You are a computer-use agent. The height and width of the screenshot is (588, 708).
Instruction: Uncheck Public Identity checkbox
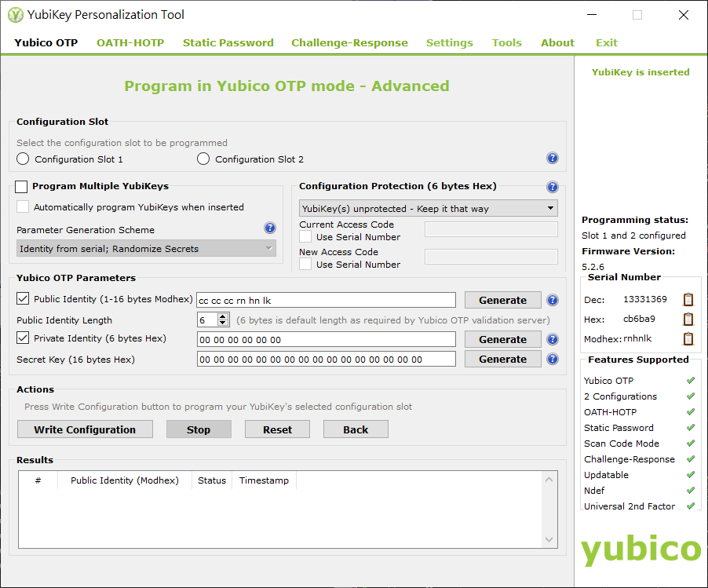click(x=23, y=298)
